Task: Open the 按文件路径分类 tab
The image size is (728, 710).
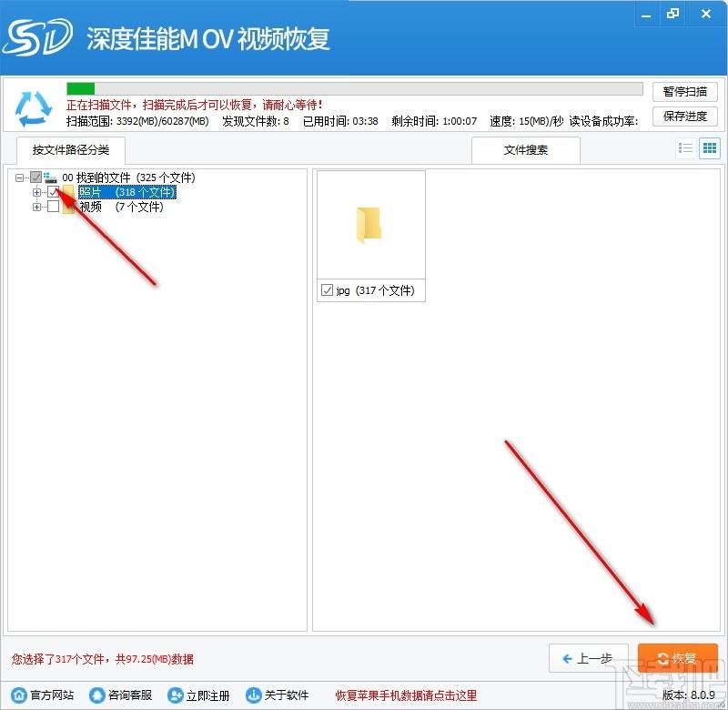Action: click(x=71, y=150)
